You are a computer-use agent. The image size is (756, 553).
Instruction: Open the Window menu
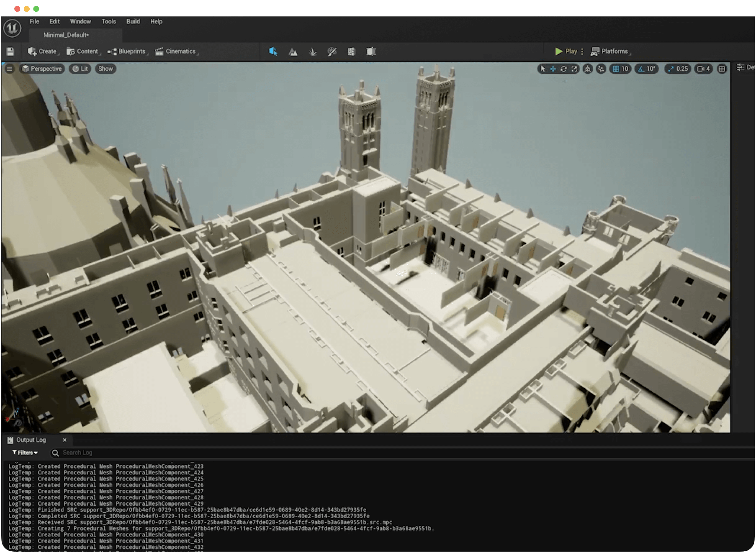(x=80, y=21)
